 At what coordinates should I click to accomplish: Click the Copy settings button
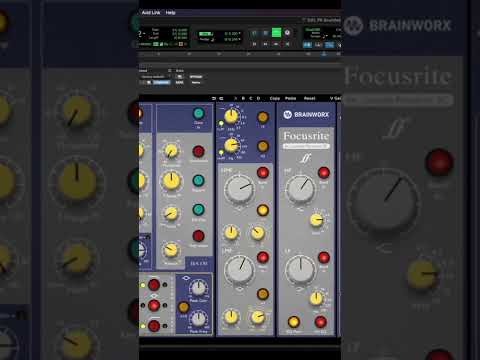pos(275,98)
